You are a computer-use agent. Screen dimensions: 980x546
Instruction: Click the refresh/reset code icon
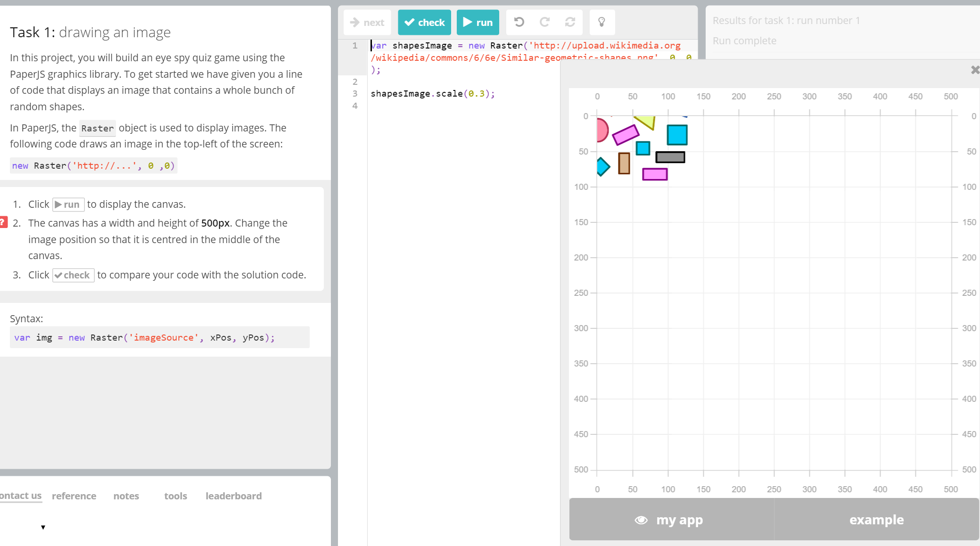click(570, 22)
